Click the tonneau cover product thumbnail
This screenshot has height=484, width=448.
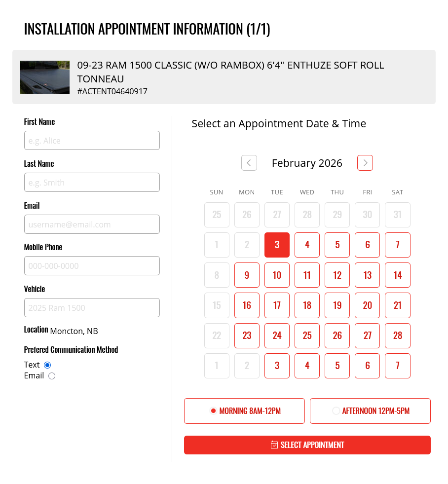pyautogui.click(x=45, y=77)
